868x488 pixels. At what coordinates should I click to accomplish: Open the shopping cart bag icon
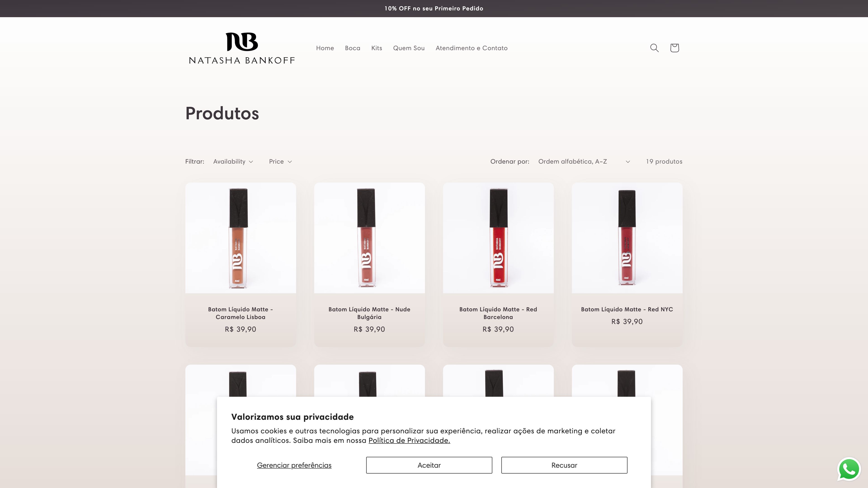coord(674,48)
